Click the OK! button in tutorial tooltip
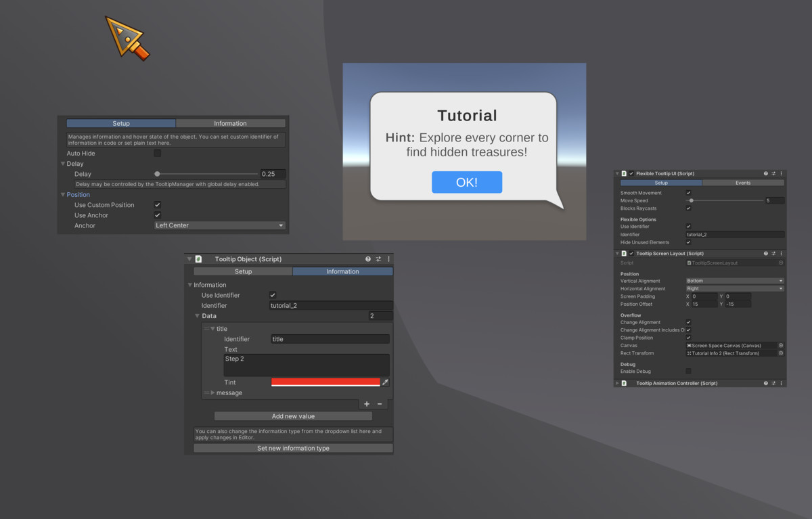Screen dimensions: 812x519 [467, 183]
